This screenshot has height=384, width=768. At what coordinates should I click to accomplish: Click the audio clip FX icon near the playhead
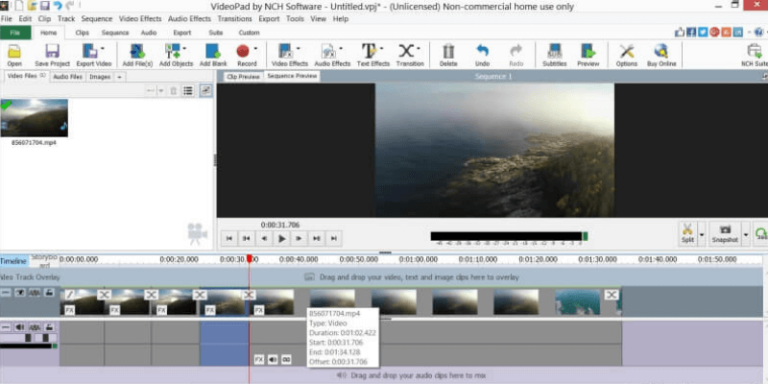click(x=259, y=360)
